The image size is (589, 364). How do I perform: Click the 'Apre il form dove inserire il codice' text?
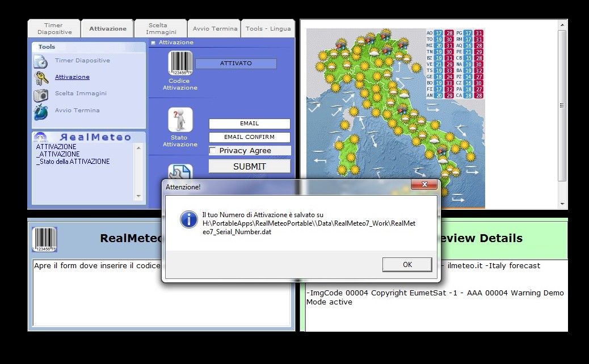[x=97, y=266]
